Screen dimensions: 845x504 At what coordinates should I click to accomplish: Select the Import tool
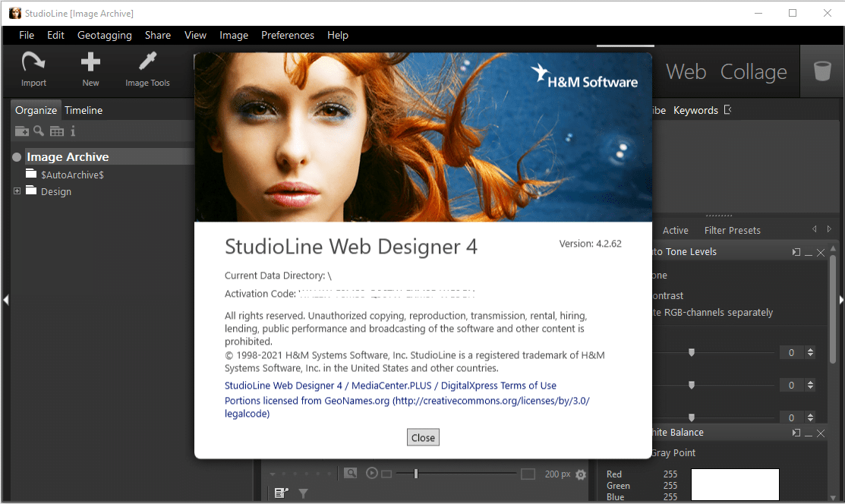(33, 70)
